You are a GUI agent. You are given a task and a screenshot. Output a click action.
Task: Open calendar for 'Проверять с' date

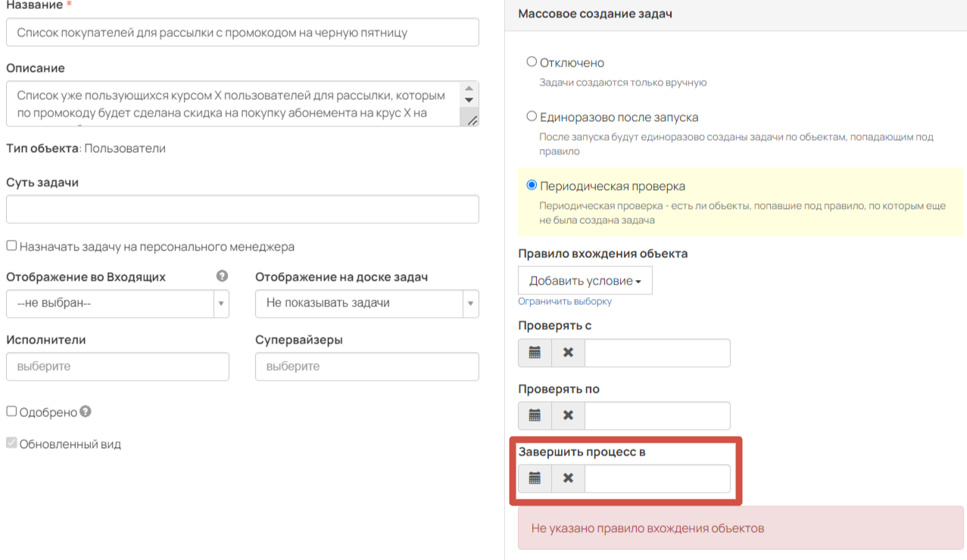point(535,353)
